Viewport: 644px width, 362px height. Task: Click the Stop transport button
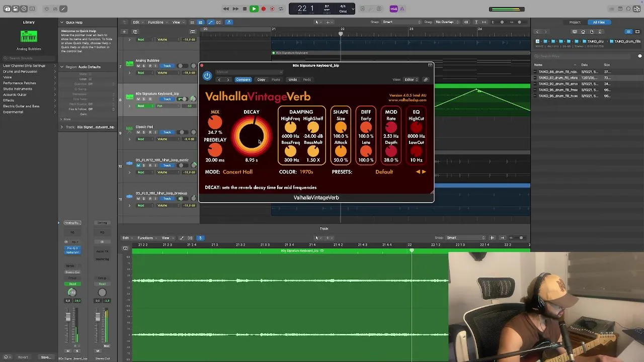245,9
